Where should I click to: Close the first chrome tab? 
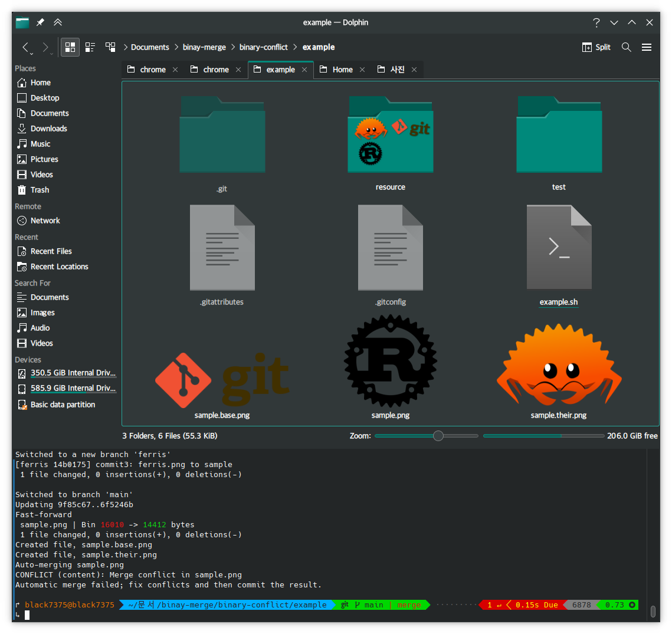click(175, 70)
